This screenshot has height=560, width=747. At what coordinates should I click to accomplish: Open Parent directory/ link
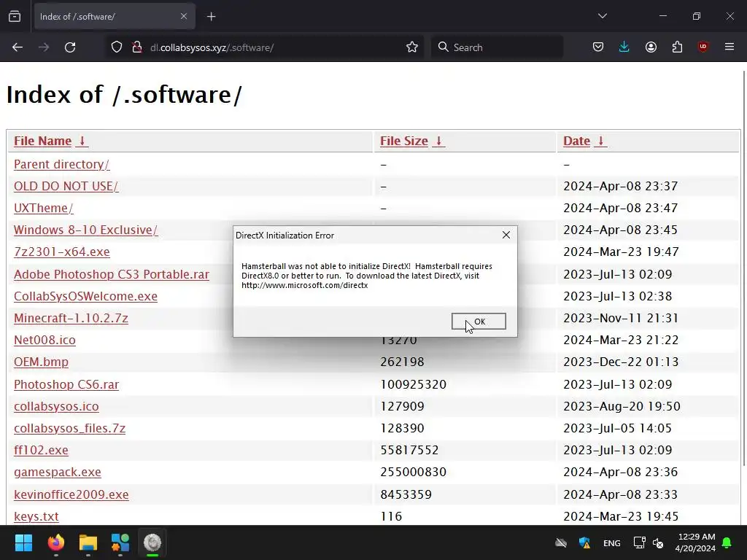click(61, 164)
